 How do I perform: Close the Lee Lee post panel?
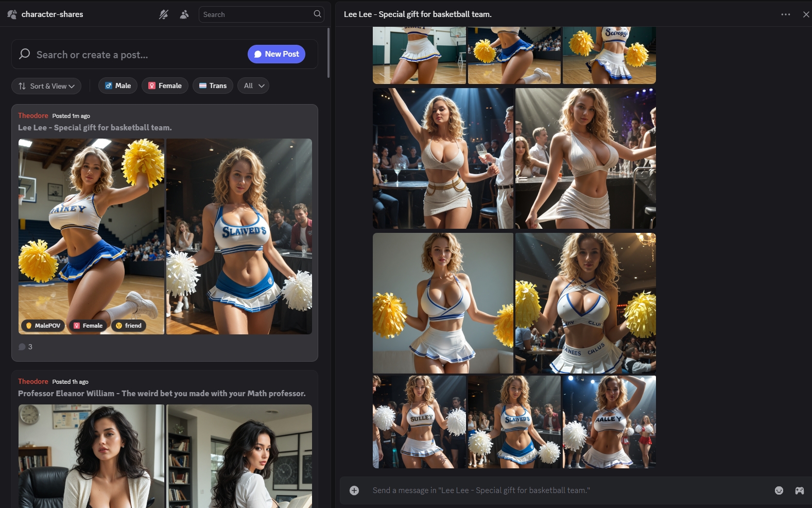point(806,14)
